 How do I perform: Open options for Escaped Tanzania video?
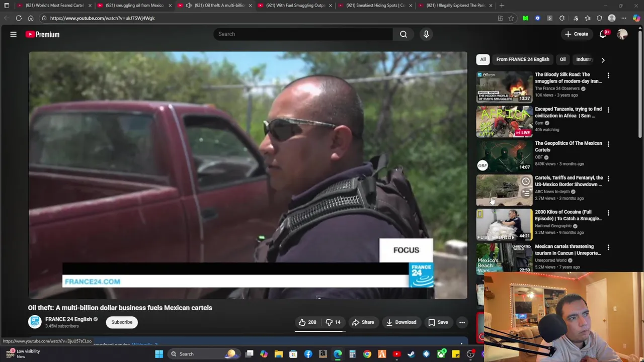(608, 110)
